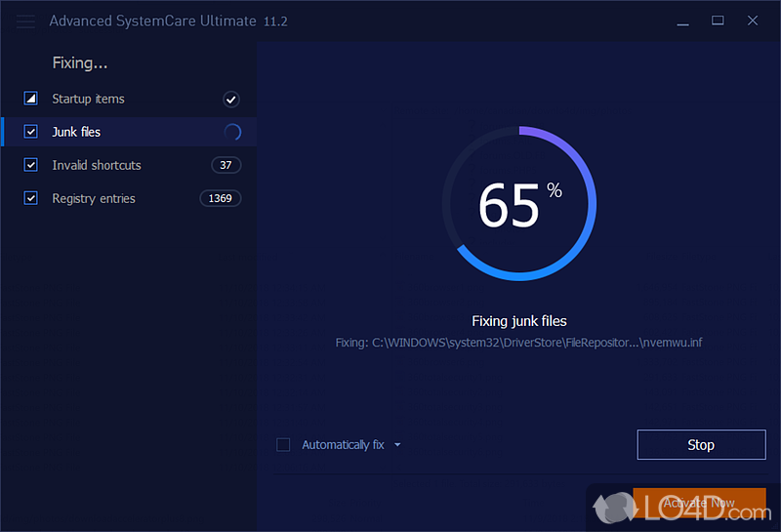781x532 pixels.
Task: Select the Registry entries label in sidebar
Action: 94,199
